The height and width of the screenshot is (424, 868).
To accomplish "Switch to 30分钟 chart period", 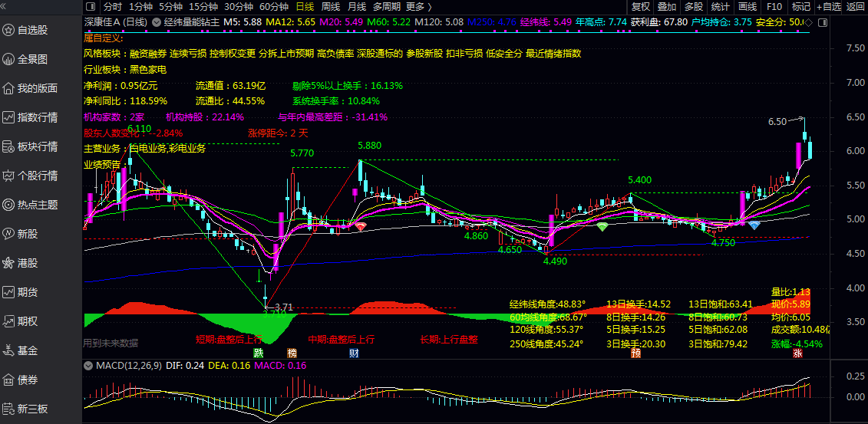I will click(239, 7).
